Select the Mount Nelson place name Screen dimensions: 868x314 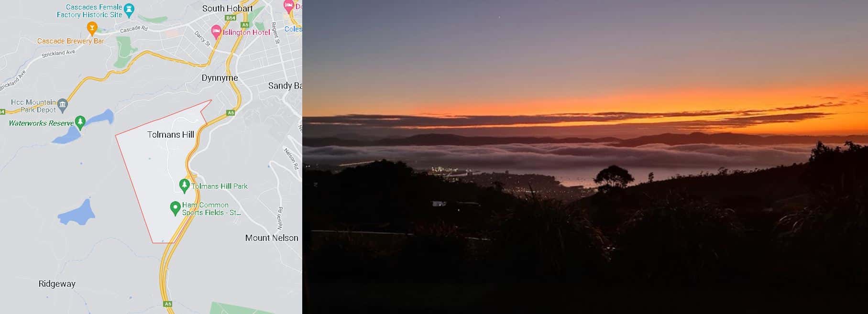pyautogui.click(x=272, y=238)
